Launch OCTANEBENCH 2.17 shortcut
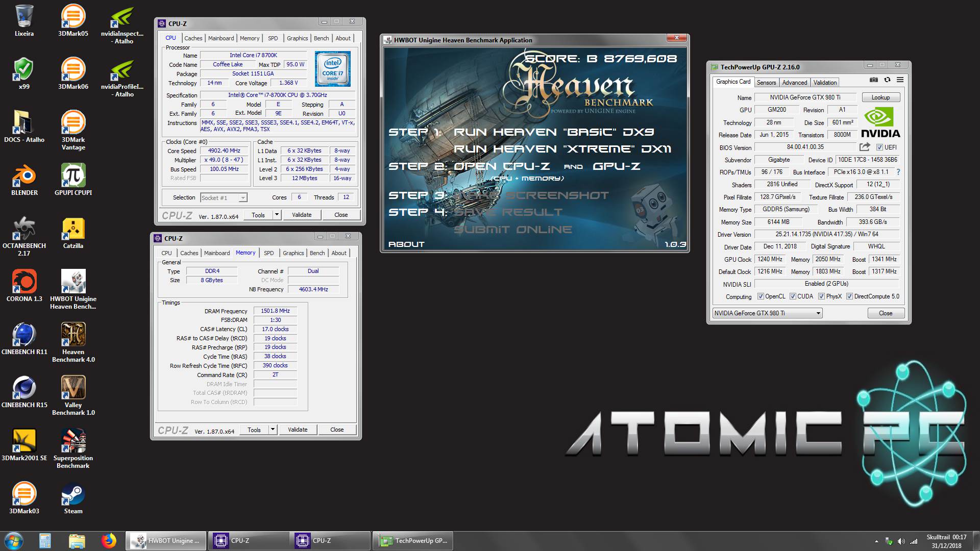 24,236
